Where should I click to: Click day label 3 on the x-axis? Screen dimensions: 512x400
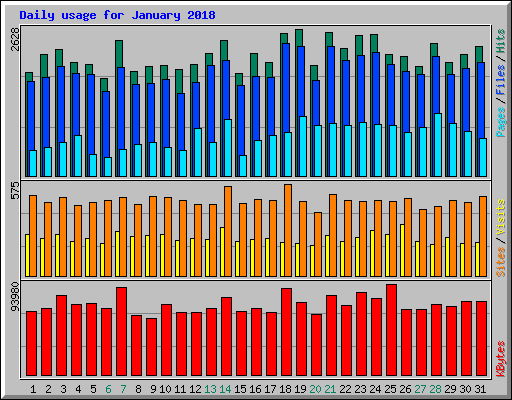coord(63,389)
